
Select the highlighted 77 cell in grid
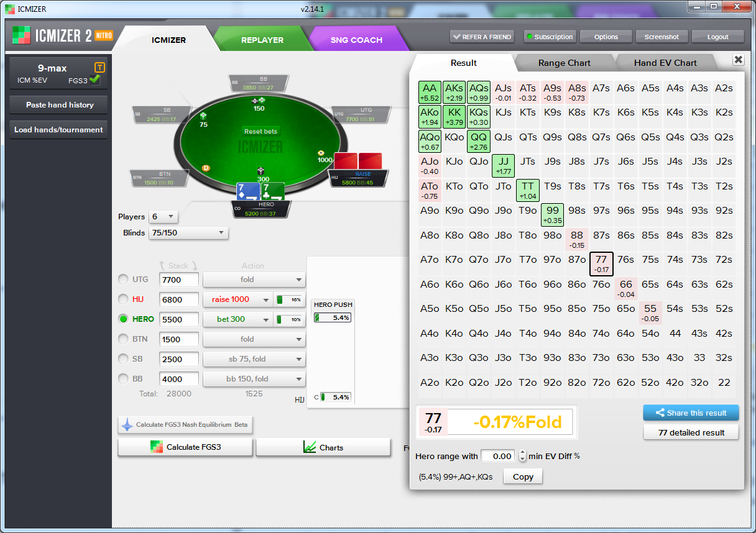tap(601, 263)
